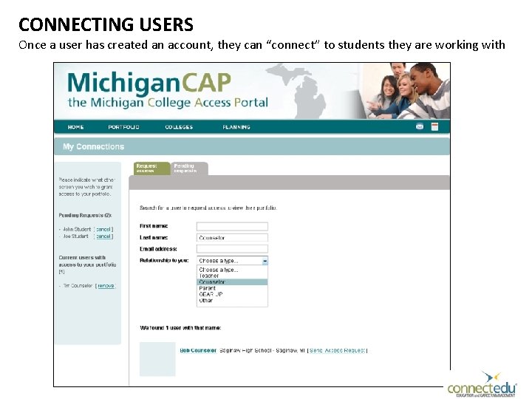
Task: Switch to the Pending requests tab
Action: (189, 168)
